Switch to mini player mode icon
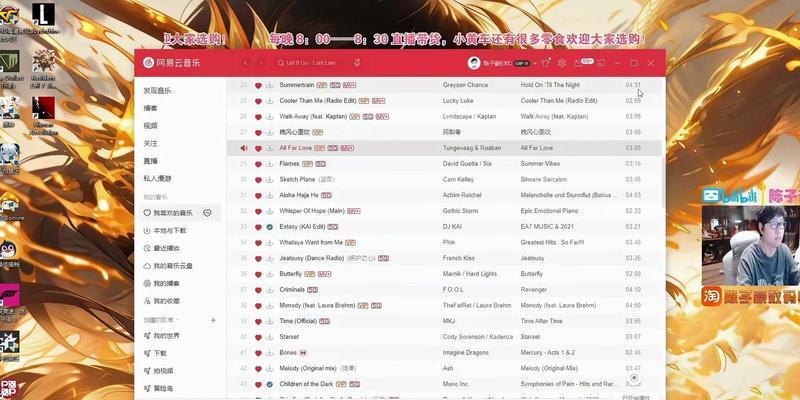This screenshot has width=800, height=400. pyautogui.click(x=602, y=63)
